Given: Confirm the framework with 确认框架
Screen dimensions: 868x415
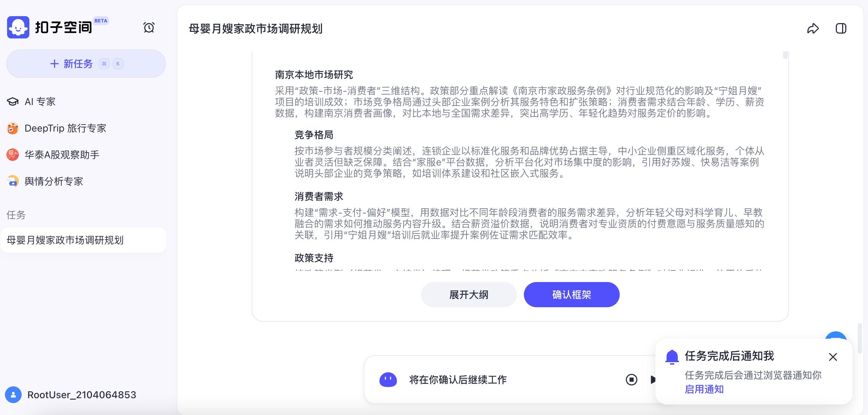Looking at the screenshot, I should tap(571, 295).
